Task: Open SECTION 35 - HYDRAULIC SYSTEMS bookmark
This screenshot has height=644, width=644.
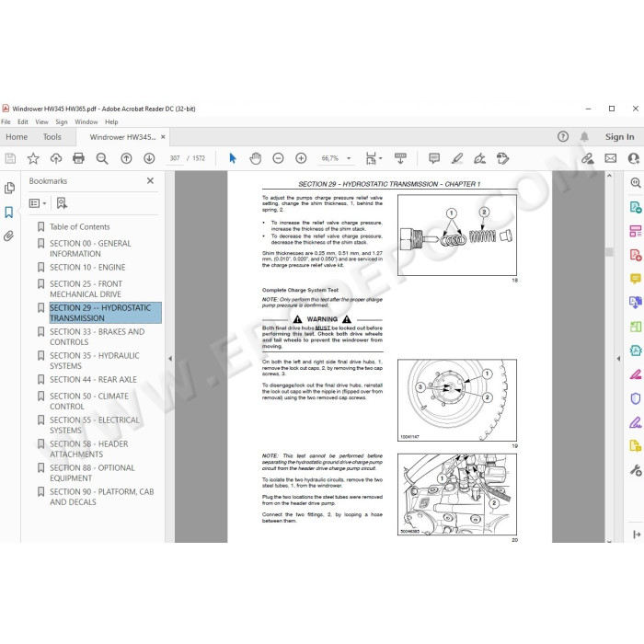Action: (x=95, y=361)
